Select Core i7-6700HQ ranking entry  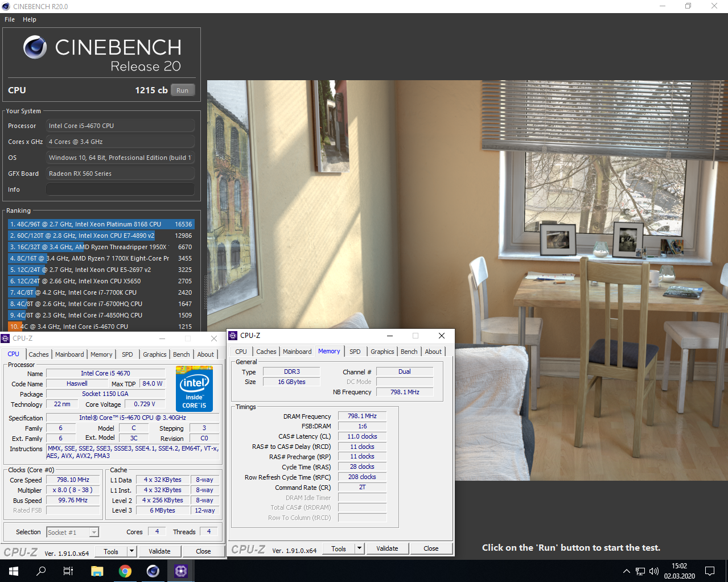101,304
